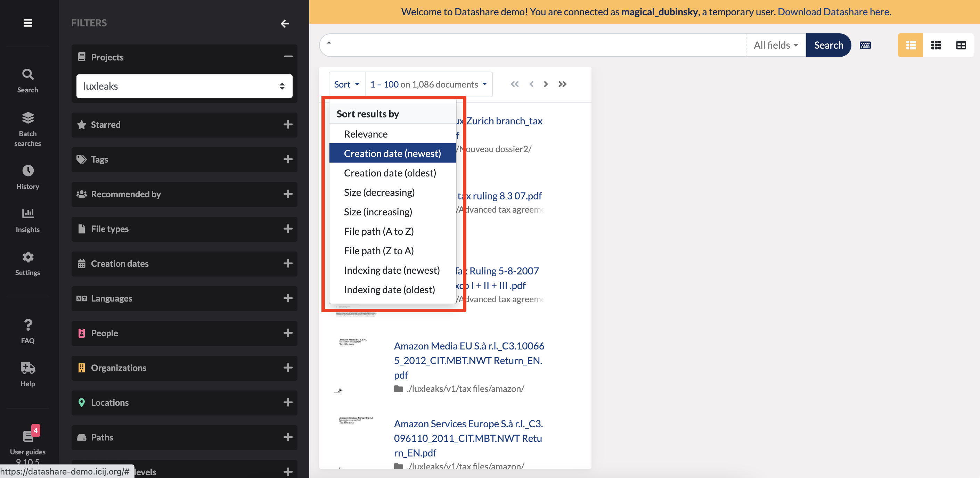The image size is (980, 478).
Task: Expand the Languages filter
Action: click(288, 298)
